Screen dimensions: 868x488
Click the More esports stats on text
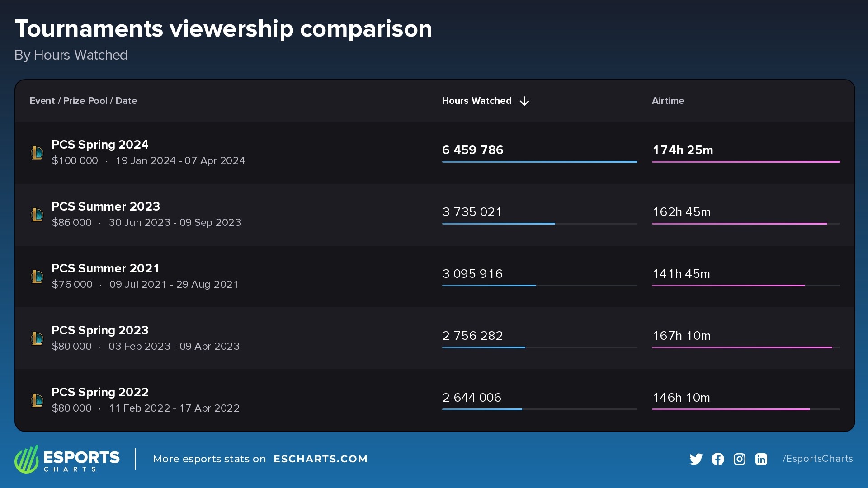(209, 459)
